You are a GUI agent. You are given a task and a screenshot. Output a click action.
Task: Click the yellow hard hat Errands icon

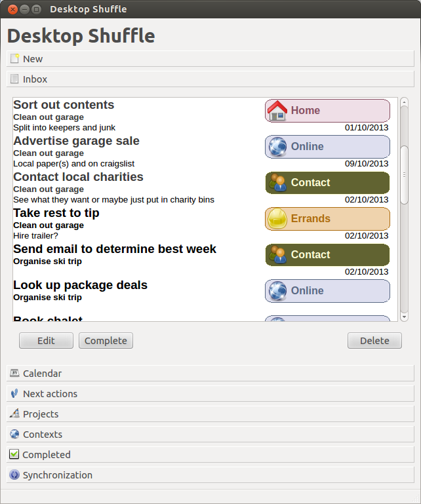point(277,219)
